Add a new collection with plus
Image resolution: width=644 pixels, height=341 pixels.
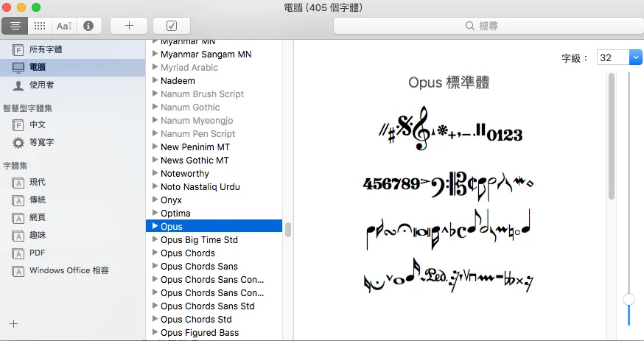click(x=13, y=324)
